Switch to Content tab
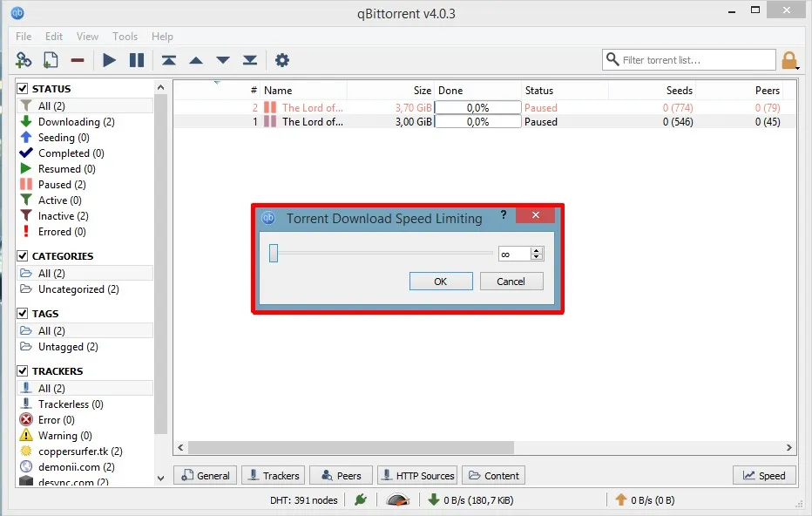Image resolution: width=812 pixels, height=516 pixels. (493, 476)
